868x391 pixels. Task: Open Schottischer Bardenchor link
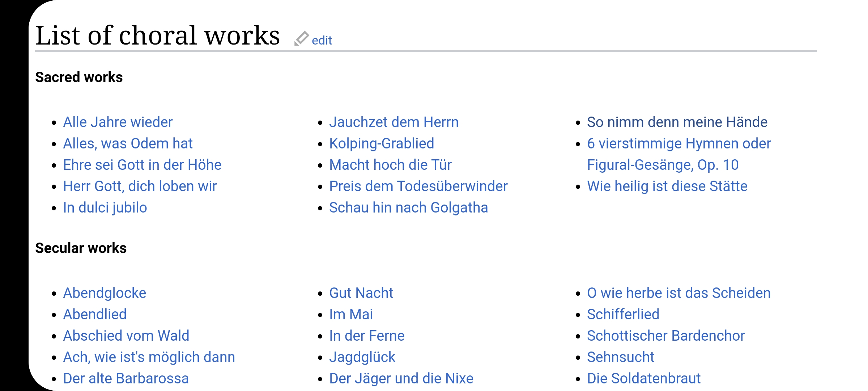pos(666,336)
